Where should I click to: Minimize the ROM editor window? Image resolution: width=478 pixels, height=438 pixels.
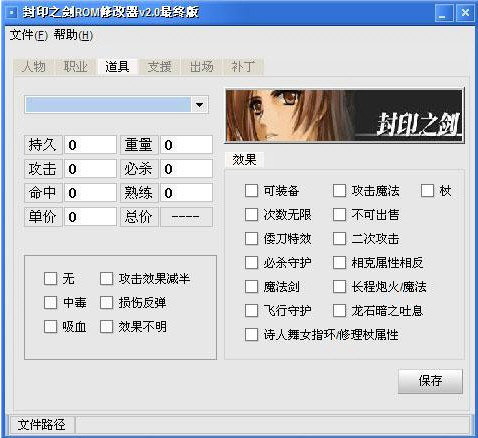coord(443,13)
